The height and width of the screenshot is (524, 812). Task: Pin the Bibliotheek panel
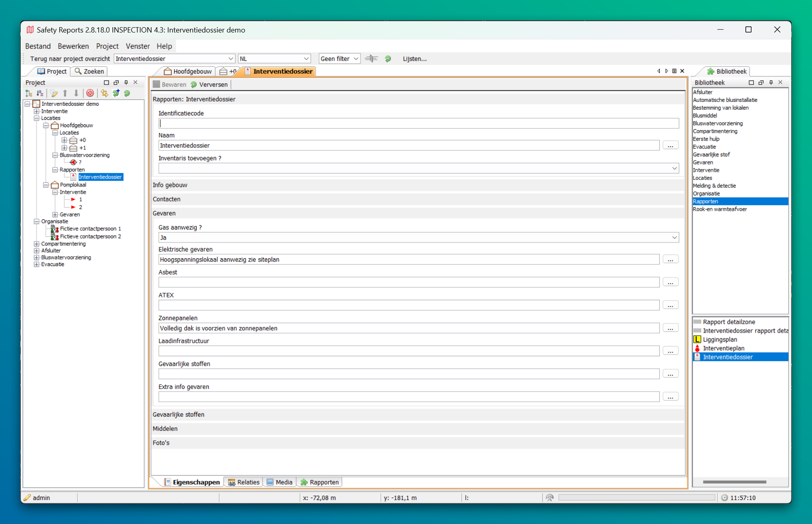coord(771,82)
